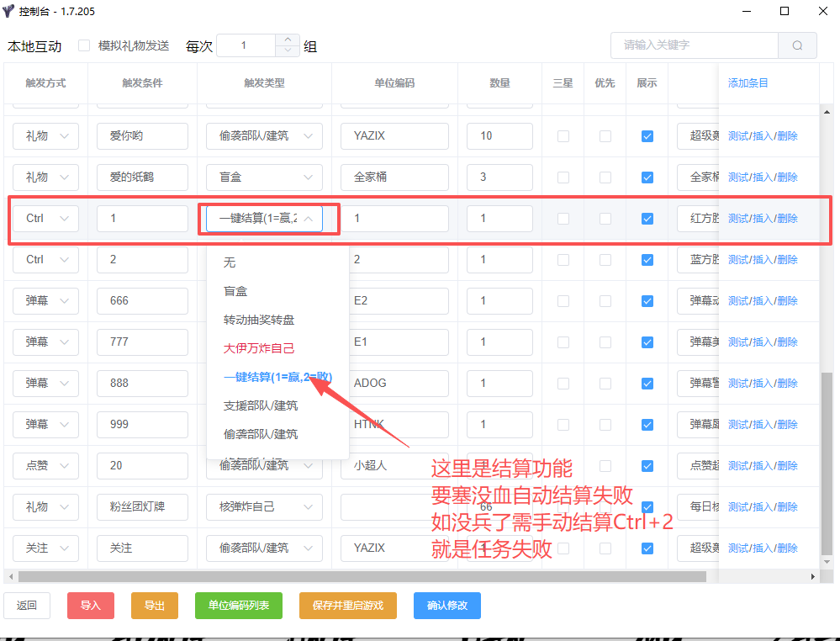Open the green 单位编码列表 button
Screen dimensions: 840x641
coord(239,606)
